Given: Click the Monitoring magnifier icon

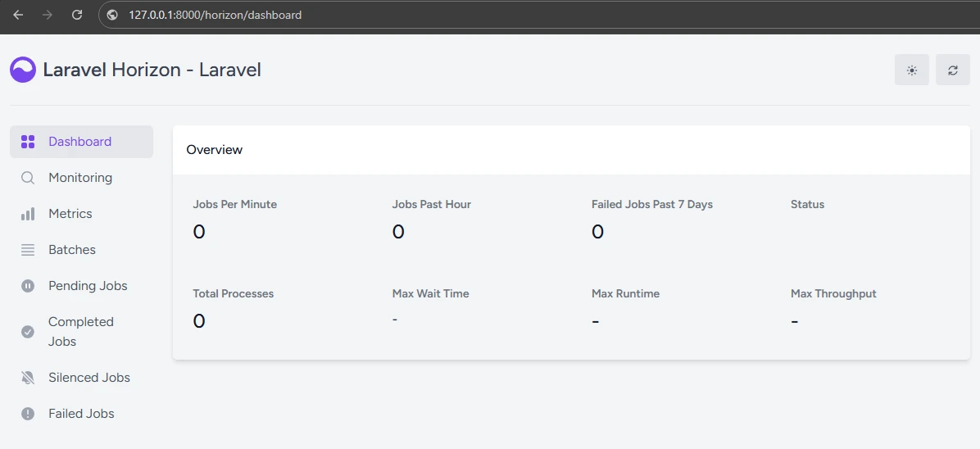Looking at the screenshot, I should (x=28, y=178).
